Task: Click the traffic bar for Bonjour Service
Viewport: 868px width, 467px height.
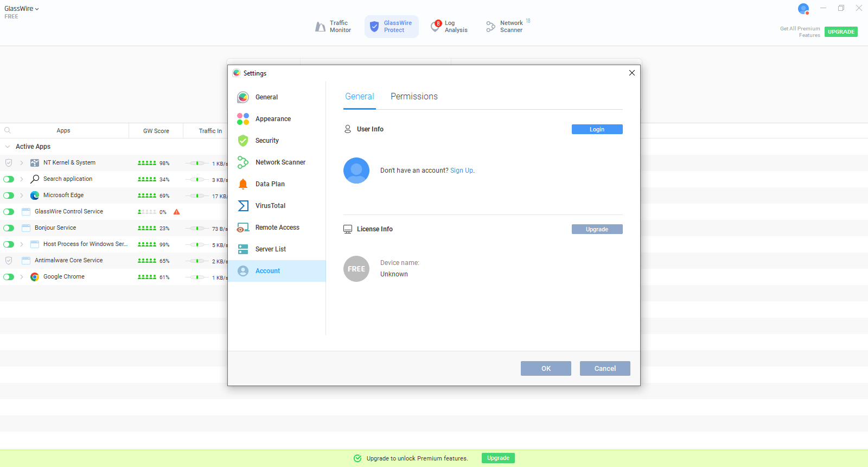Action: pyautogui.click(x=197, y=229)
